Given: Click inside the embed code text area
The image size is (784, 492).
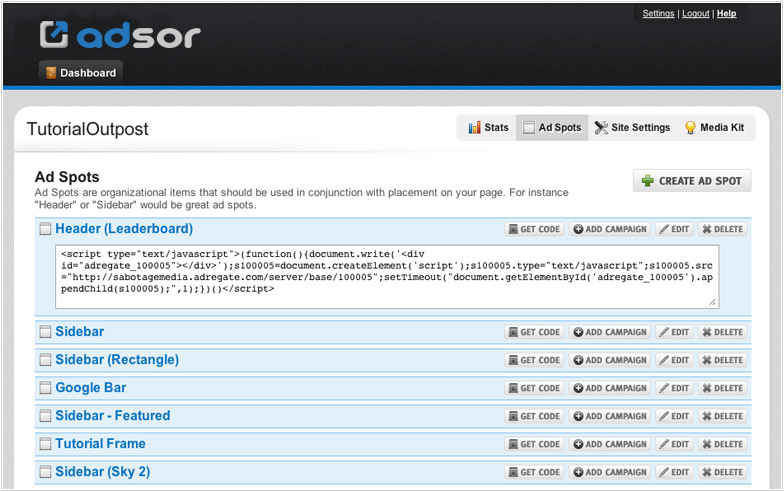Looking at the screenshot, I should [x=387, y=276].
